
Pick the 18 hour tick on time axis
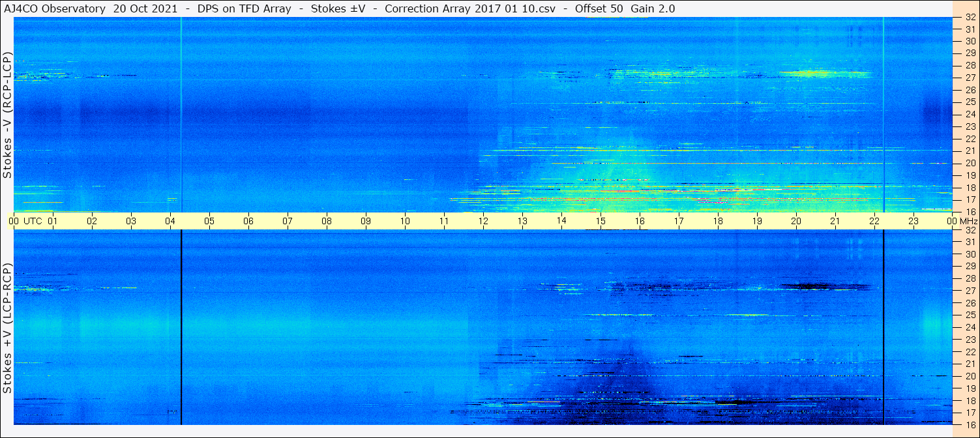[718, 221]
